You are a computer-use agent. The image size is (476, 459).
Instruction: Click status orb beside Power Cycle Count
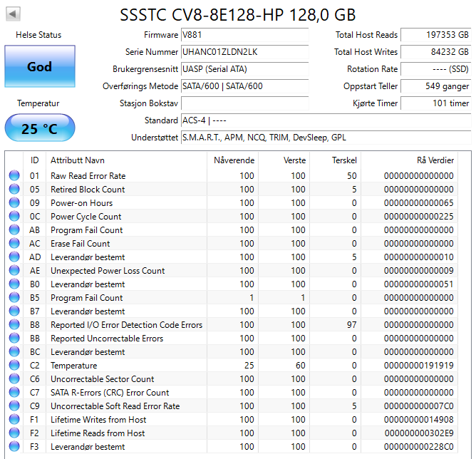pos(14,217)
